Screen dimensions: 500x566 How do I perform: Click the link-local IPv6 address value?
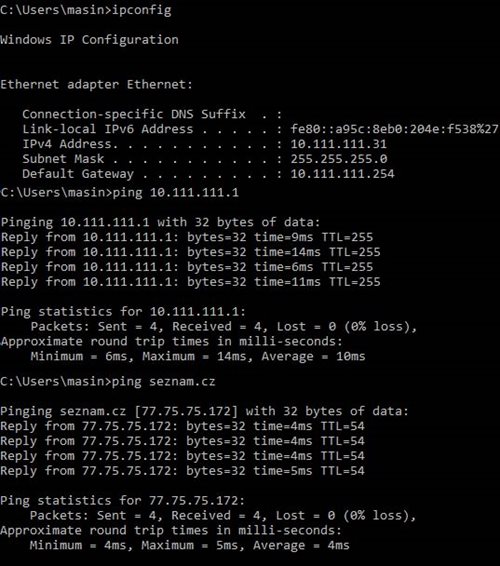point(395,129)
